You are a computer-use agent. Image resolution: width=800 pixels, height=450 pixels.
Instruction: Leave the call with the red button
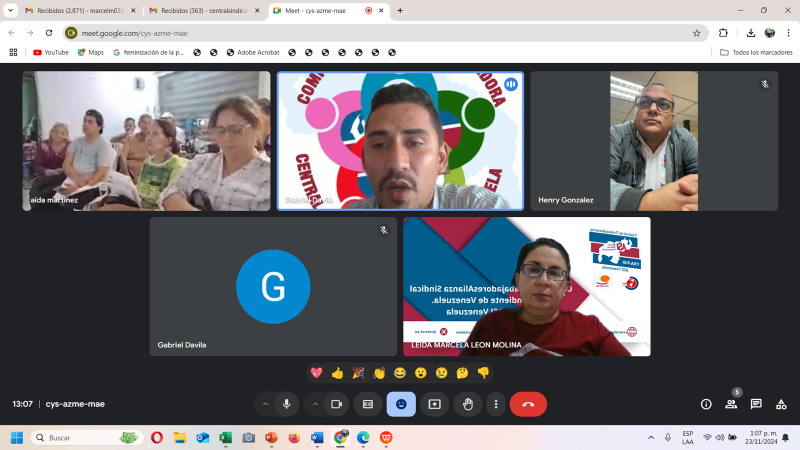(x=528, y=404)
